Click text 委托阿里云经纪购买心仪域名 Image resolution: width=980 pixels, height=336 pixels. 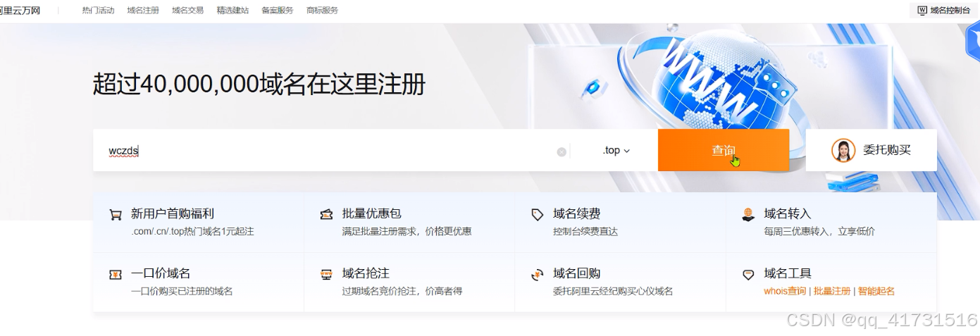[x=613, y=291]
